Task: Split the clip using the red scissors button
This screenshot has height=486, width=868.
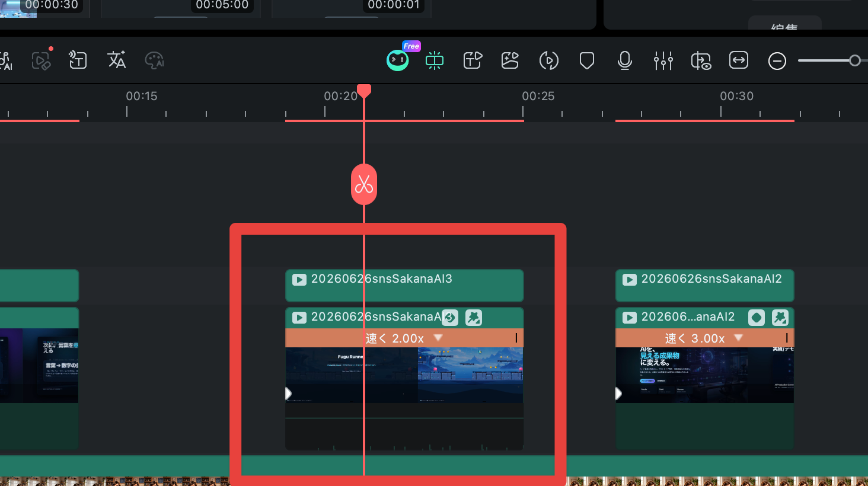Action: (364, 184)
